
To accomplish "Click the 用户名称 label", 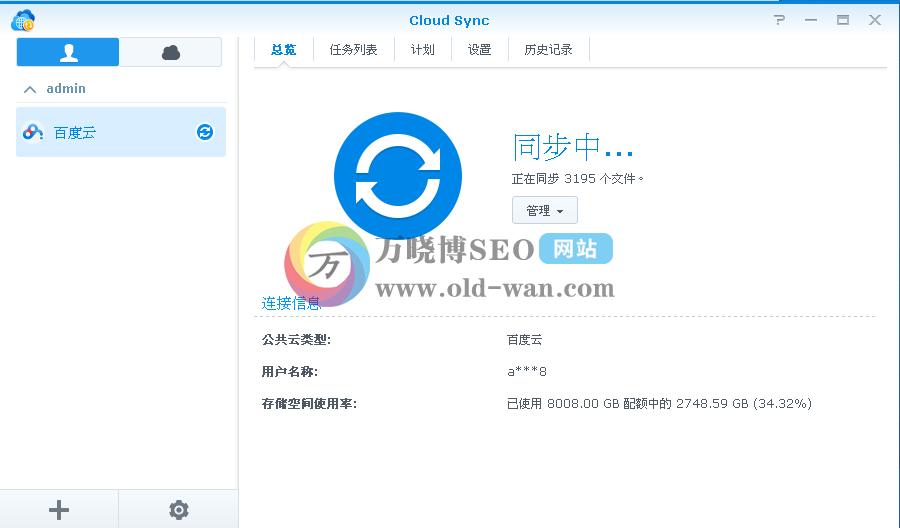I will pos(290,372).
